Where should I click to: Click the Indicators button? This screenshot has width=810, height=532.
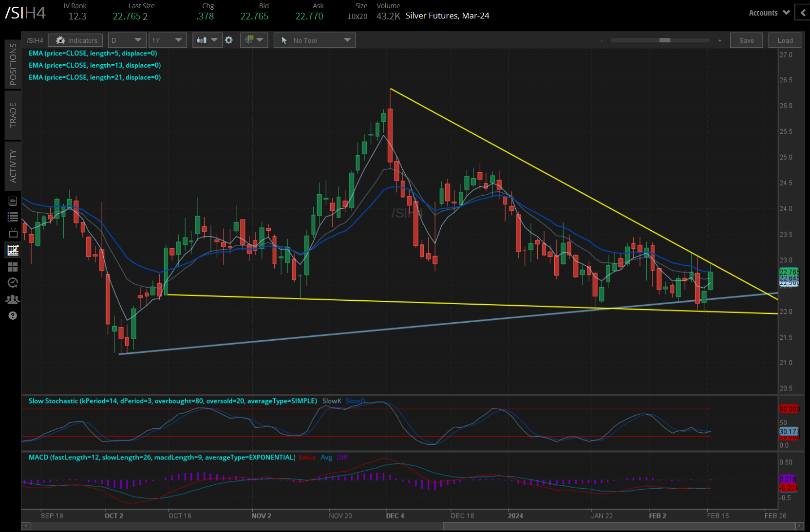(x=75, y=40)
